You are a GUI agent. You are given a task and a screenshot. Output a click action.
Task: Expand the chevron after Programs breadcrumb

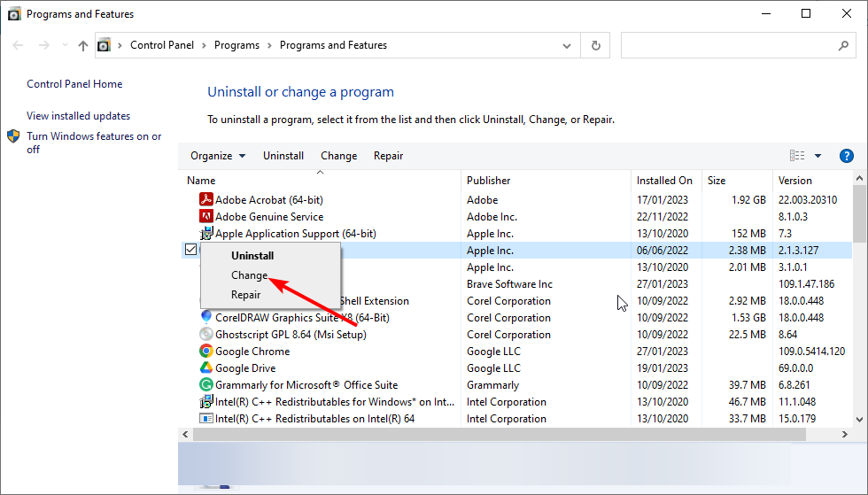[269, 45]
